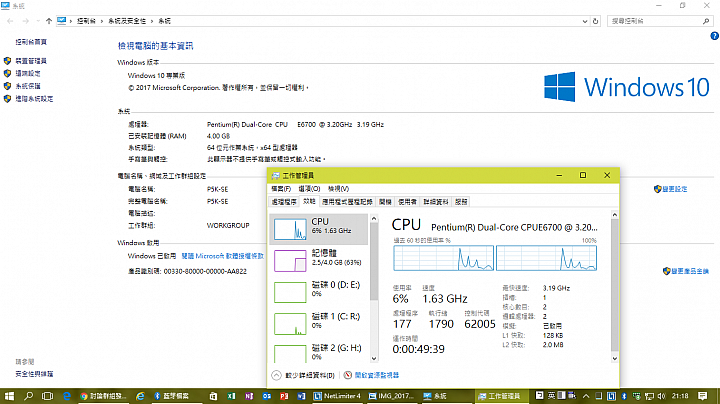Switch to the NetLimiter 4 taskbar window
This screenshot has width=720, height=404.
[x=338, y=396]
